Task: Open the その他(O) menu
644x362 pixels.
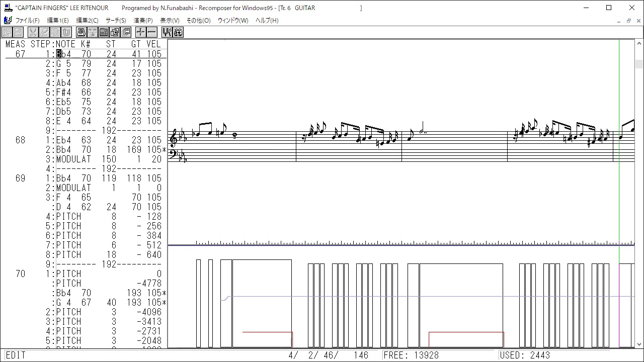Action: pyautogui.click(x=198, y=21)
